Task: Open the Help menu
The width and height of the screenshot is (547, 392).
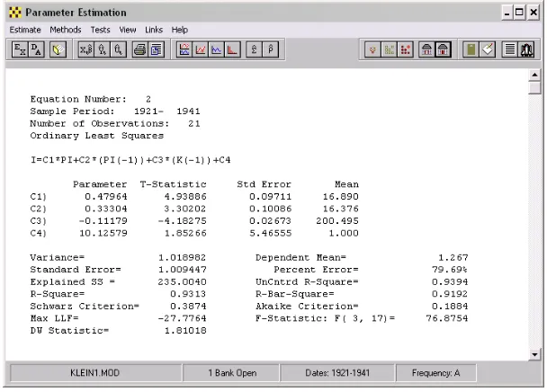Action: click(180, 30)
